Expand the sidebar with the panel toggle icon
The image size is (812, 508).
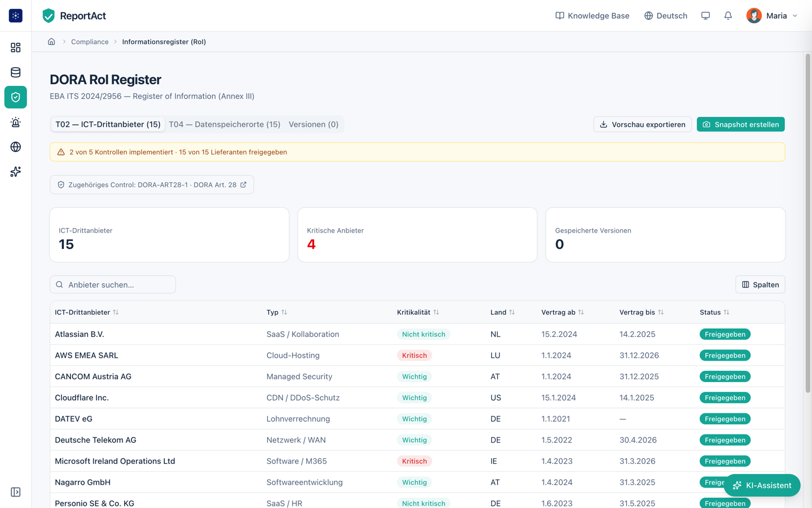coord(16,492)
